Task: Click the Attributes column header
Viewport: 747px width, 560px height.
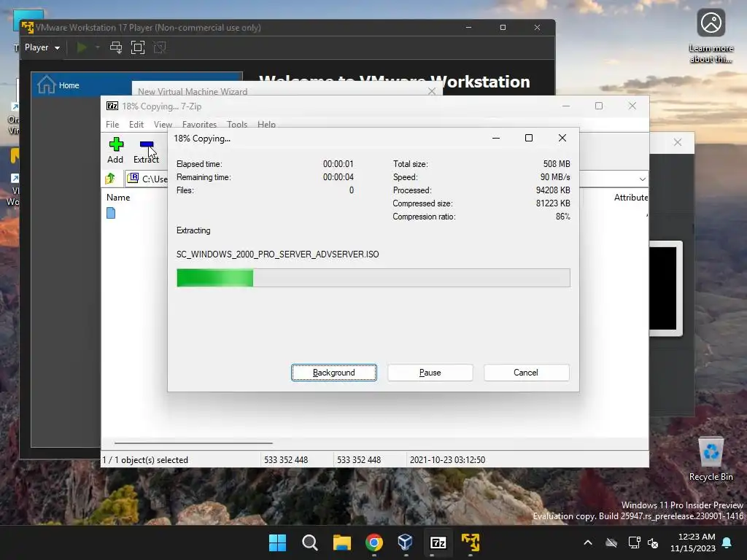Action: tap(631, 197)
